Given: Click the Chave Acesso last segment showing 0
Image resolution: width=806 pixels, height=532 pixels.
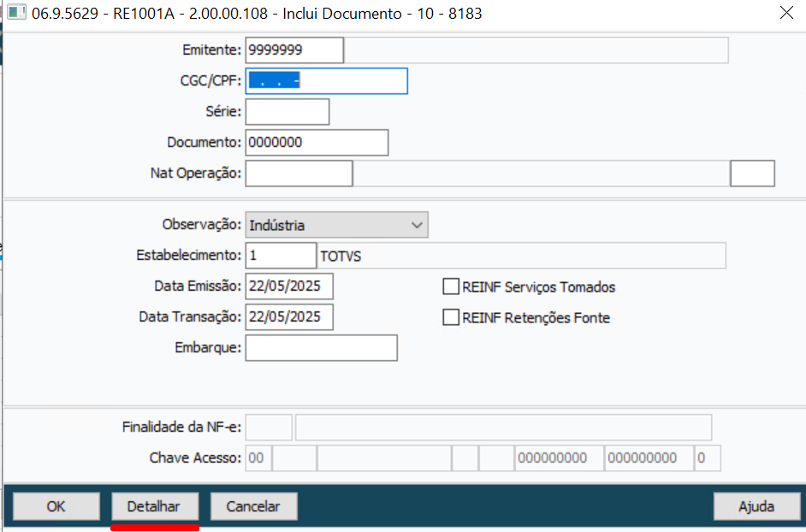Looking at the screenshot, I should [708, 458].
